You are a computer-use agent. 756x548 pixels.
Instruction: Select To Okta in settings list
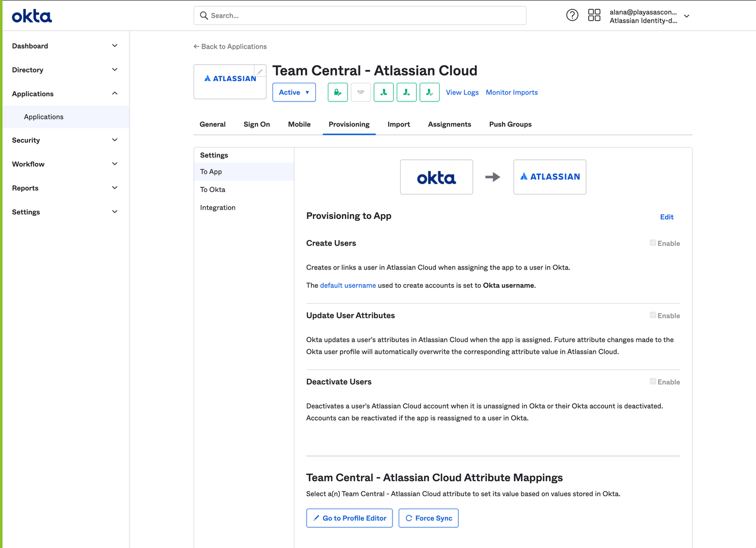(x=244, y=189)
